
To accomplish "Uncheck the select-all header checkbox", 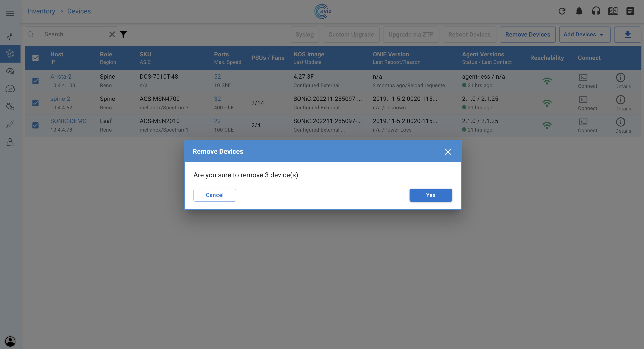I will tap(35, 58).
